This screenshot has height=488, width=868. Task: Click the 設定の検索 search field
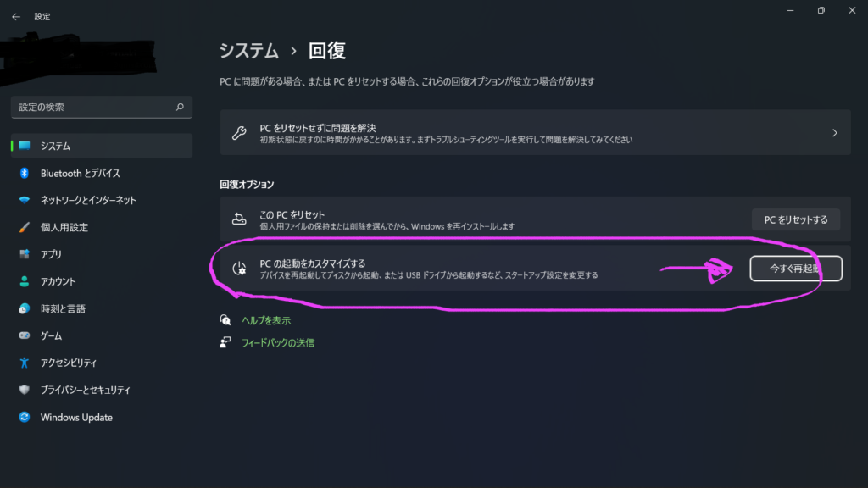coord(102,107)
